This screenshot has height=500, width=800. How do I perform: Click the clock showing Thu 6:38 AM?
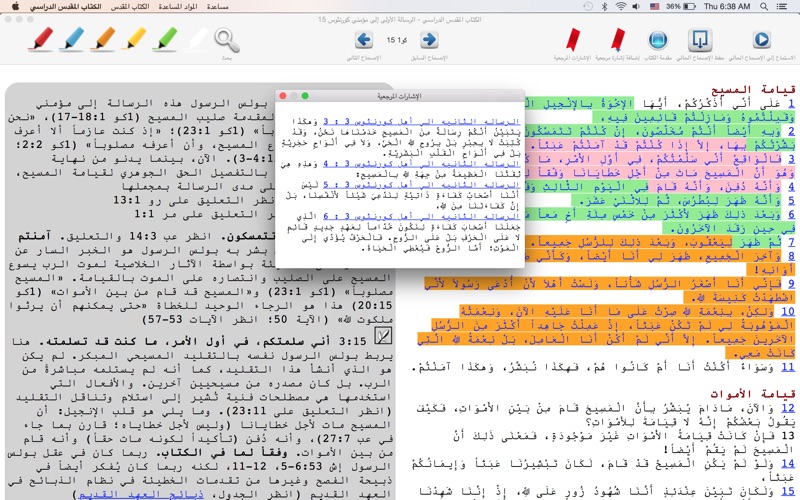(x=727, y=6)
